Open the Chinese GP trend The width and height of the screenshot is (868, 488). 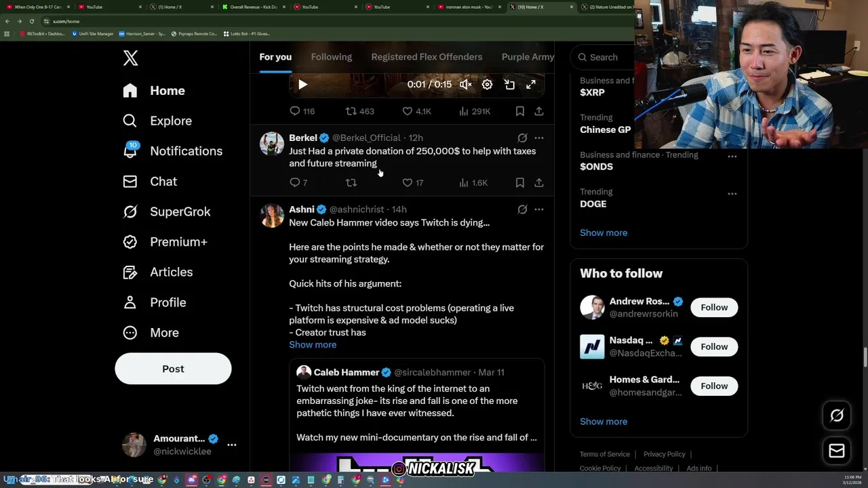605,129
